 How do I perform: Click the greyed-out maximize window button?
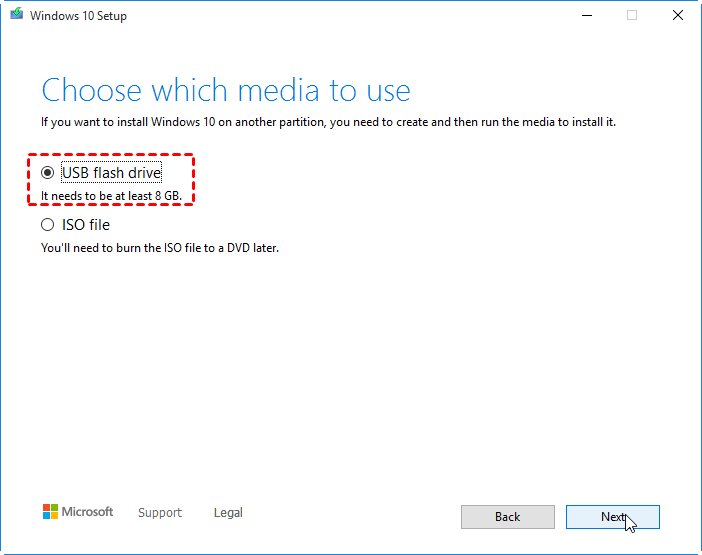(631, 15)
